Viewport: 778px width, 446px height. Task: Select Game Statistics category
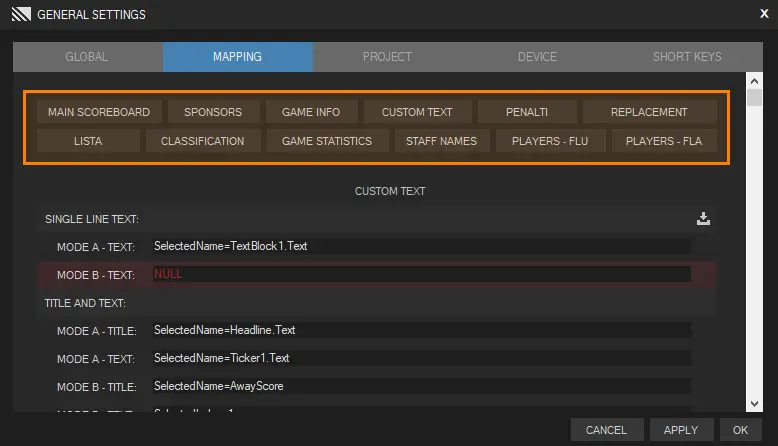point(327,141)
